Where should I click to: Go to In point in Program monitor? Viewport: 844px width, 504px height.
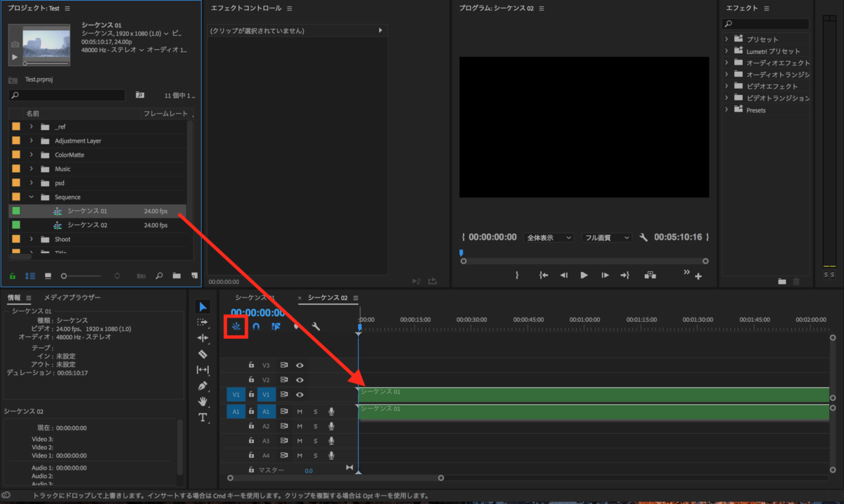(543, 276)
